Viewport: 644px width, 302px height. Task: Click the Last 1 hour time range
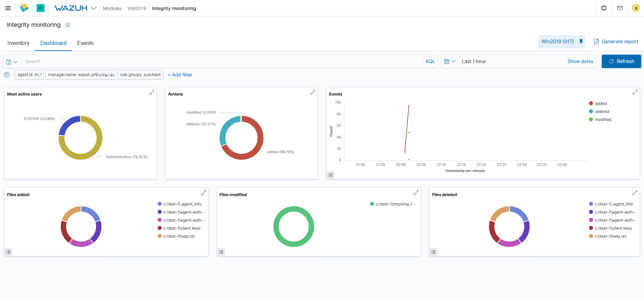tap(474, 61)
